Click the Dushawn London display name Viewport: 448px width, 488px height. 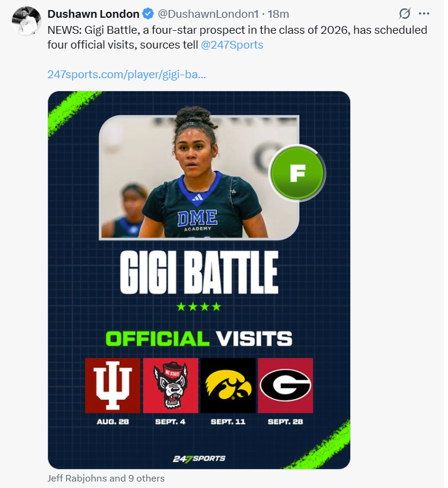(x=93, y=14)
